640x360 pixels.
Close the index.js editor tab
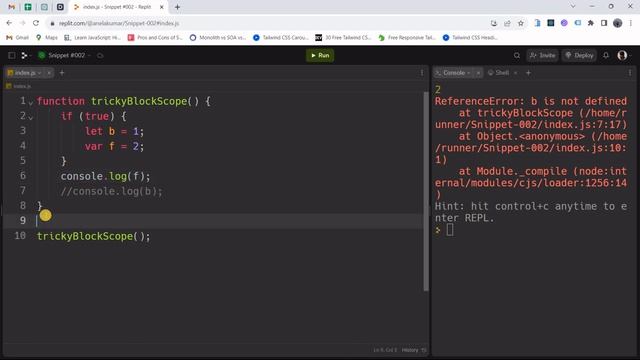[49, 73]
